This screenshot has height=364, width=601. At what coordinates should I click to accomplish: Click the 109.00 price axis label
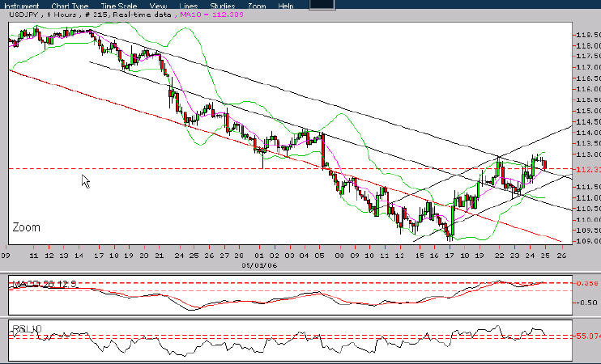(x=590, y=241)
